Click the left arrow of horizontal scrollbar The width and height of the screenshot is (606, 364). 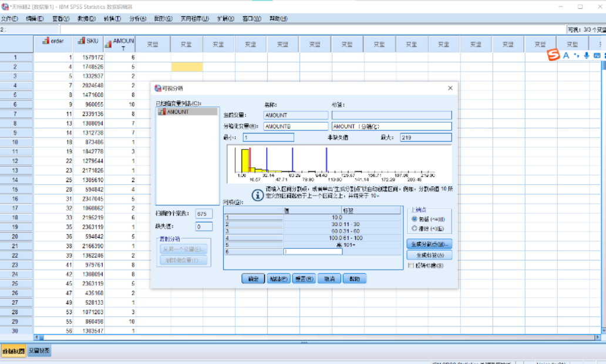pyautogui.click(x=37, y=338)
